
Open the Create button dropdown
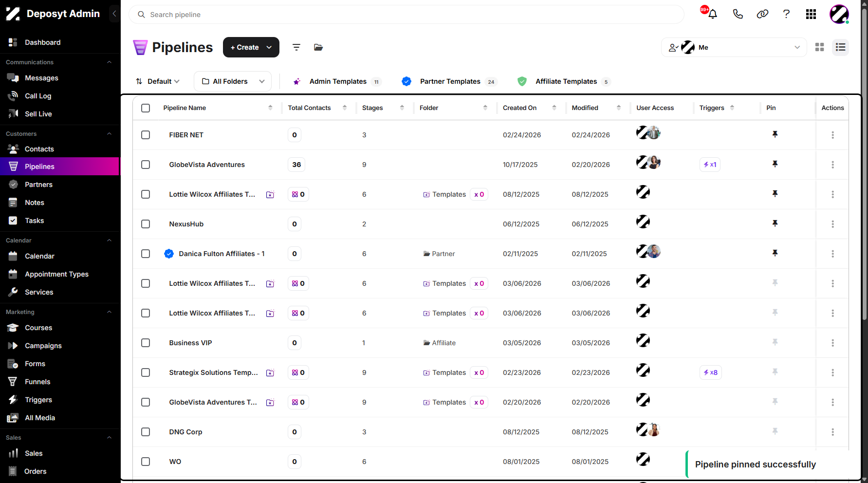pos(251,47)
